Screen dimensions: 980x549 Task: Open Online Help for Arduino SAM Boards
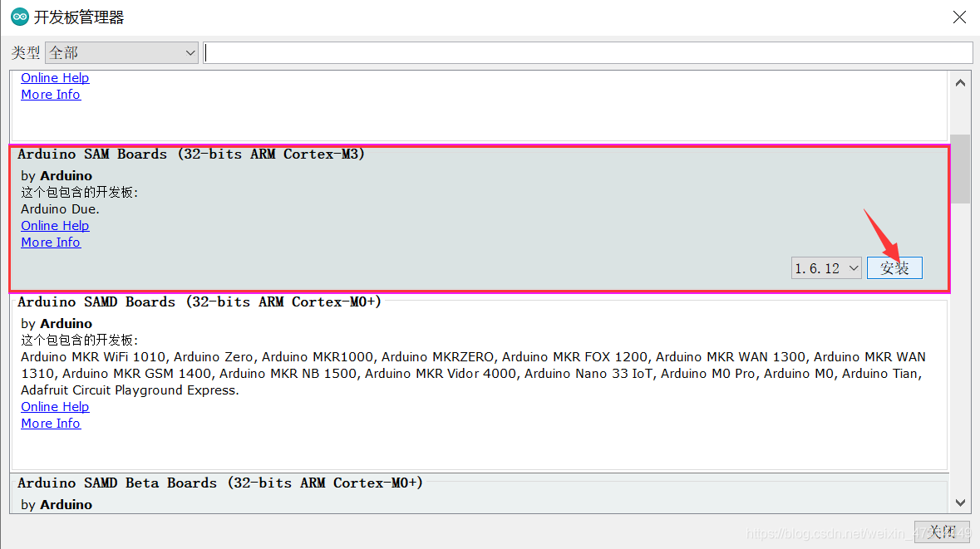(55, 225)
